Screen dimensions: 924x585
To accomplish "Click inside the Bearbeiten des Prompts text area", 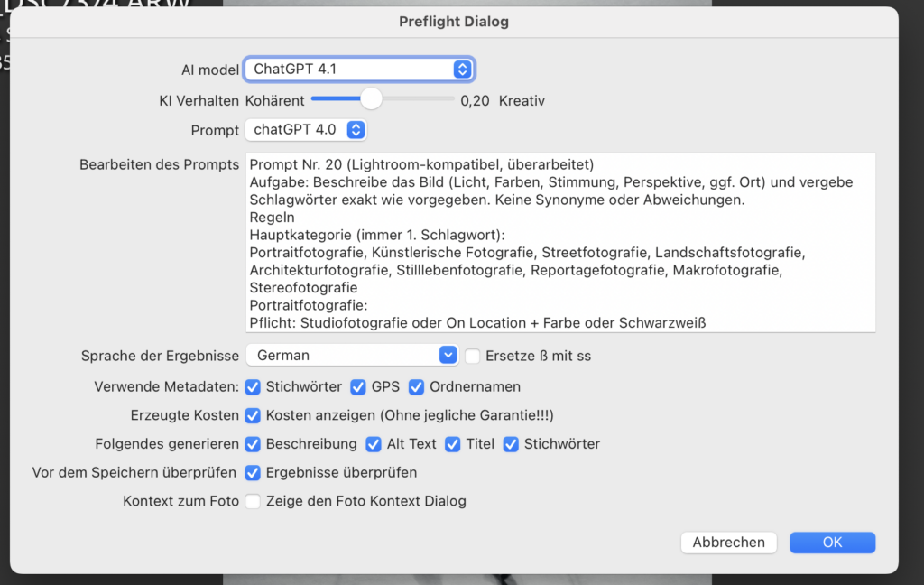I will tap(560, 243).
